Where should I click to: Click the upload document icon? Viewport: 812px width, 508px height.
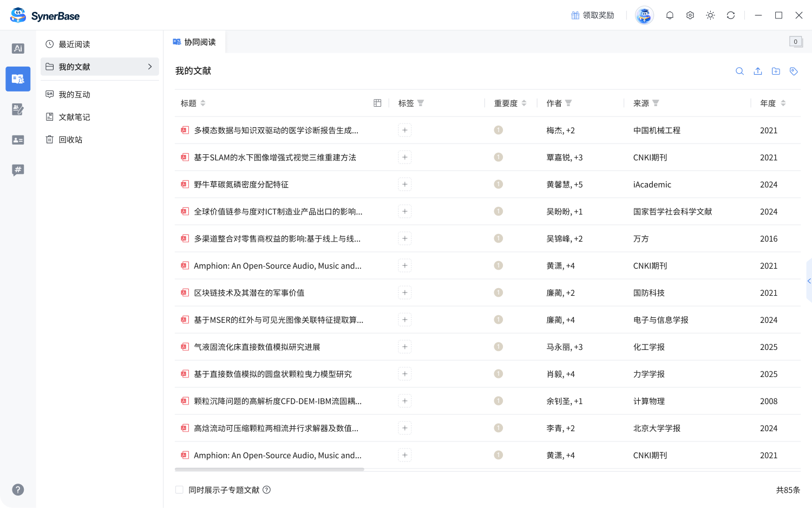(758, 71)
